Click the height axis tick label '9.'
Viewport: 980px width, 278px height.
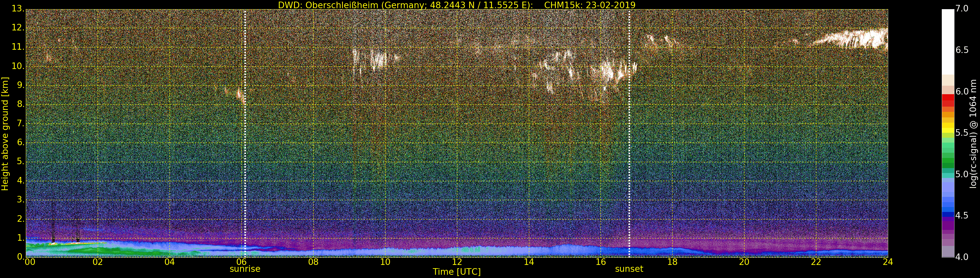coord(21,85)
